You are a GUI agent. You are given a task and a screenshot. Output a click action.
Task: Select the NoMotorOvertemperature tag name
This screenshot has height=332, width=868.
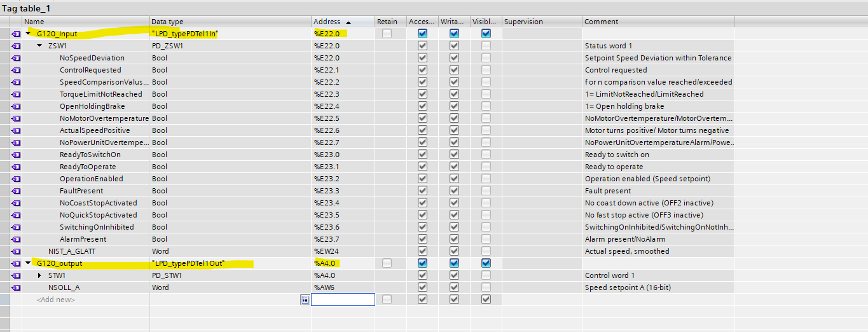tap(104, 118)
